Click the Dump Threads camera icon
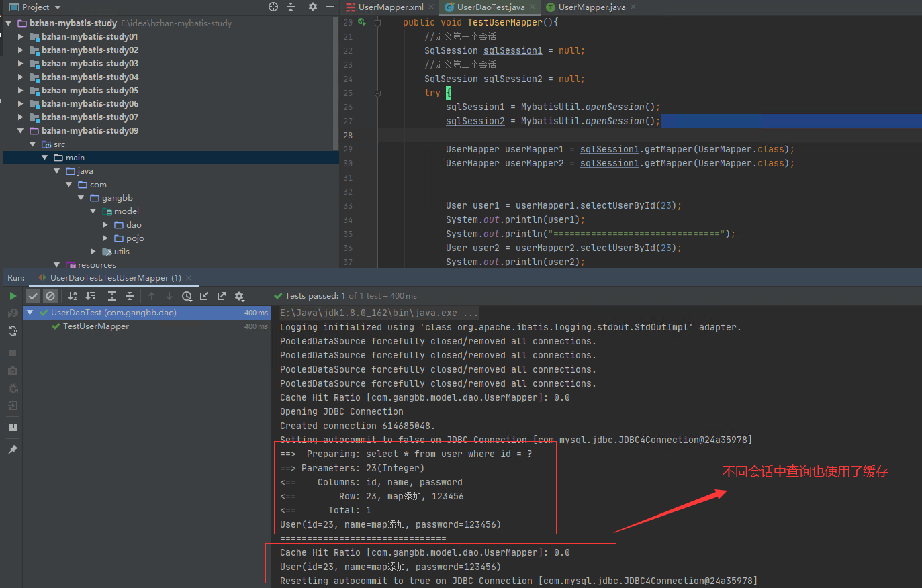Image resolution: width=922 pixels, height=588 pixels. 13,371
